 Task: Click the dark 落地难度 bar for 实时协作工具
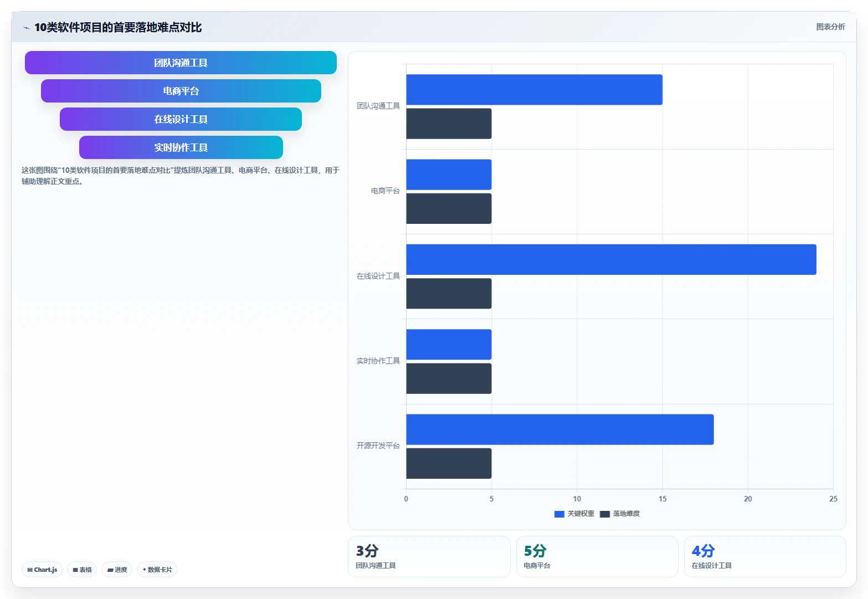[x=449, y=378]
